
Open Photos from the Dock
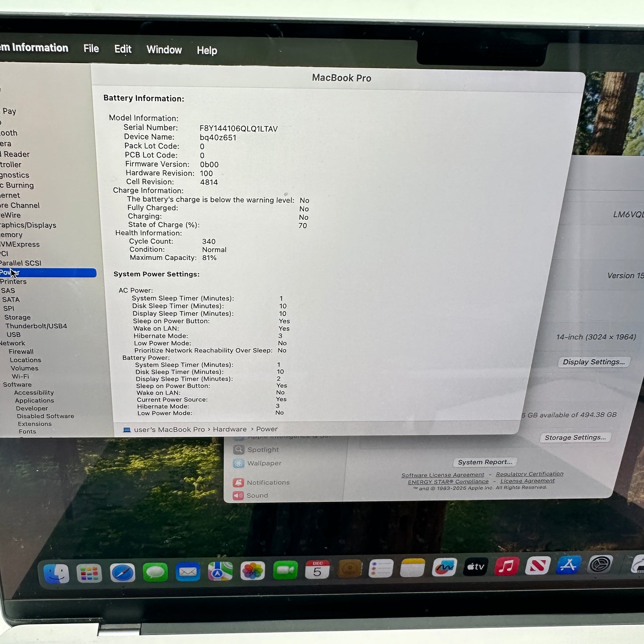(x=253, y=570)
